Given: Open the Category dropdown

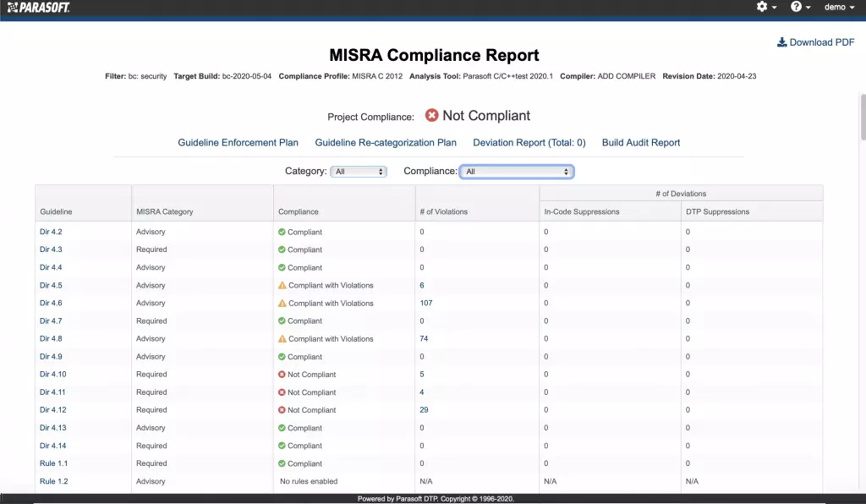Looking at the screenshot, I should click(x=358, y=171).
